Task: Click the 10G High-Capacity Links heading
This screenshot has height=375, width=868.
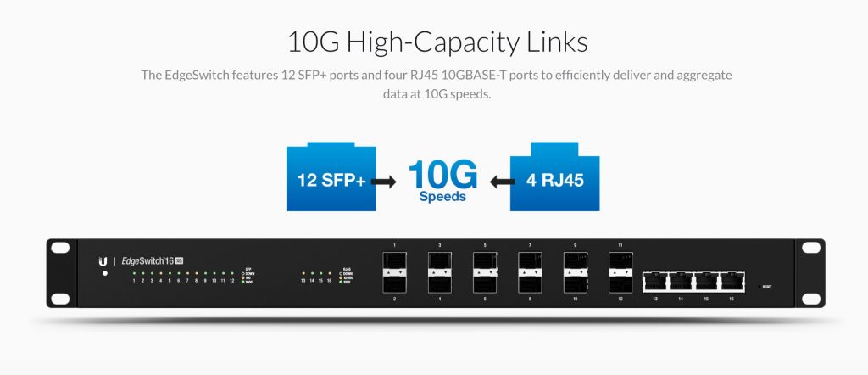Action: pos(437,42)
